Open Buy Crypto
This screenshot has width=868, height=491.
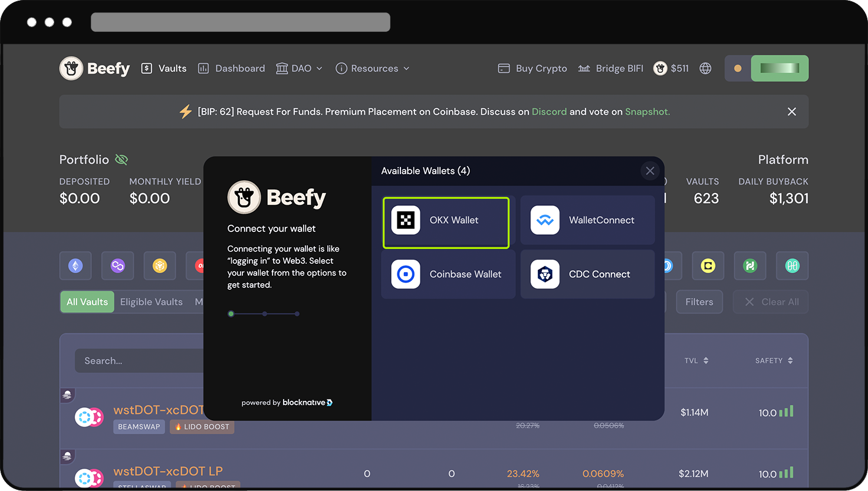pos(532,68)
